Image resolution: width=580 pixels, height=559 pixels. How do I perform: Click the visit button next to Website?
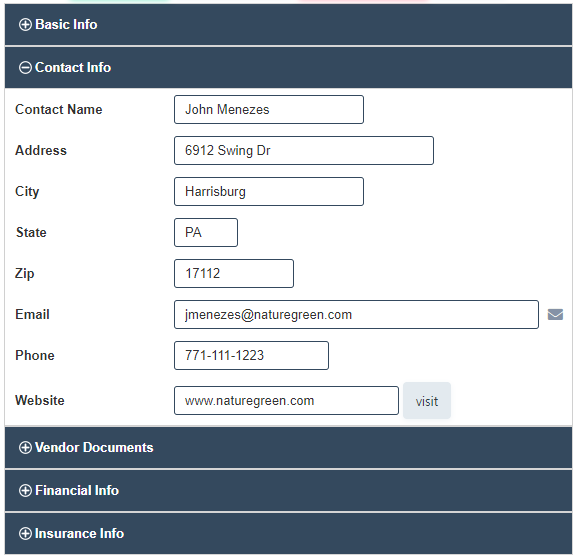point(426,401)
